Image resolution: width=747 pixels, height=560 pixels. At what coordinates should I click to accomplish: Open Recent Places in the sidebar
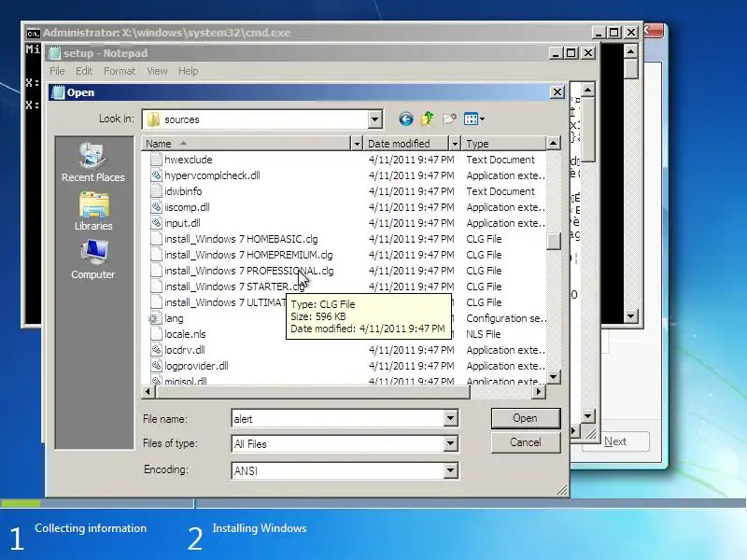click(x=93, y=162)
